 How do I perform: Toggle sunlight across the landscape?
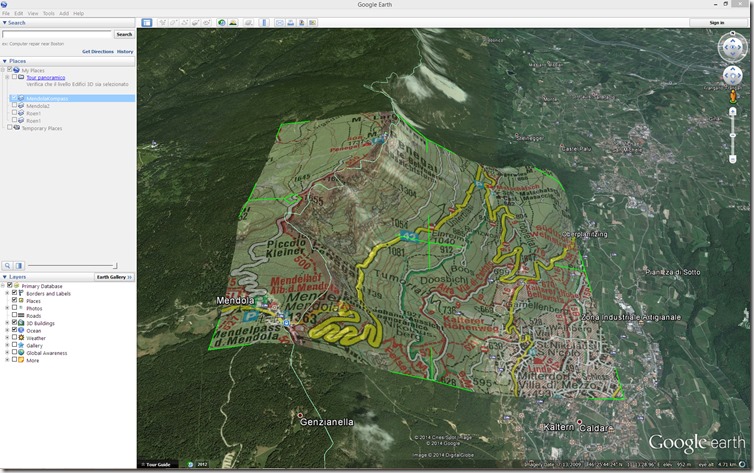click(x=233, y=23)
